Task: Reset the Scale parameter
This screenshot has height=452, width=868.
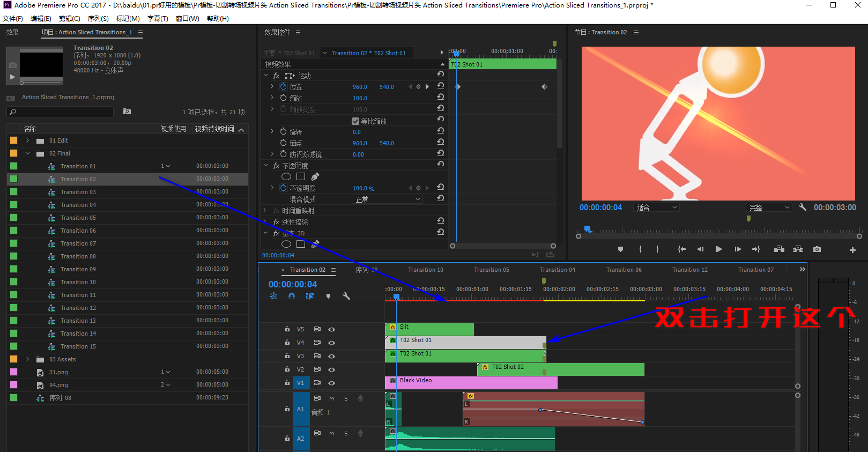Action: point(440,97)
